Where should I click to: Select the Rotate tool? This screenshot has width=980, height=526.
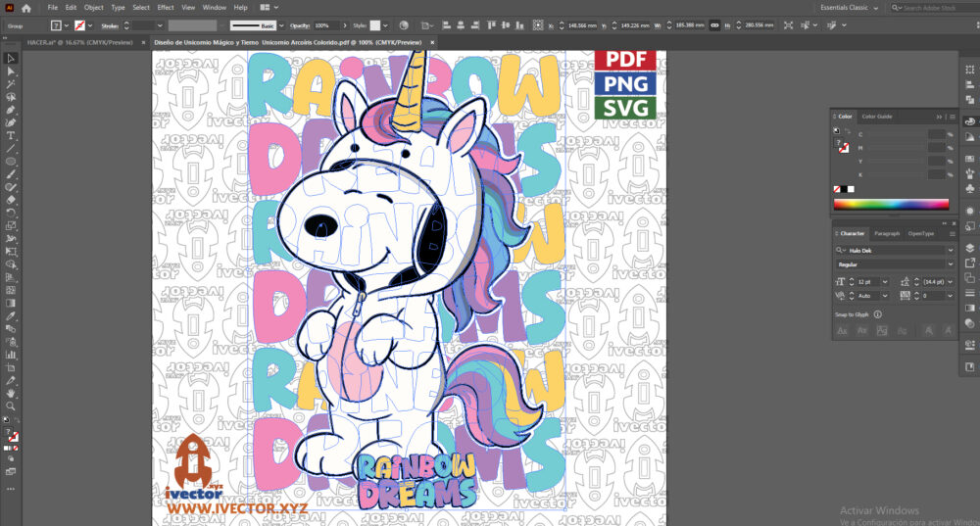(x=11, y=213)
